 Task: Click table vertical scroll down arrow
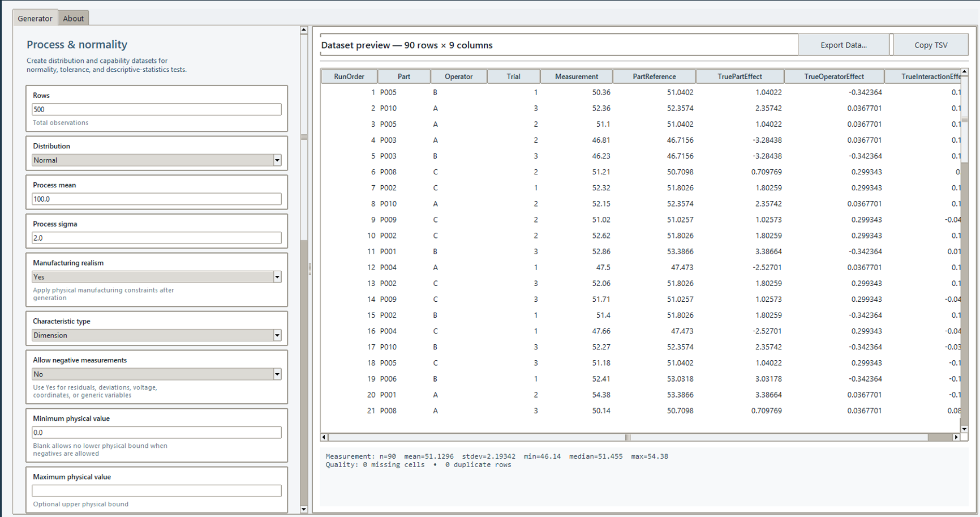click(x=965, y=429)
